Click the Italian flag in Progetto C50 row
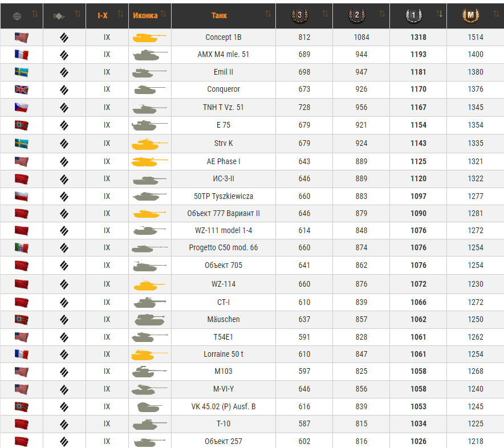 [x=22, y=248]
